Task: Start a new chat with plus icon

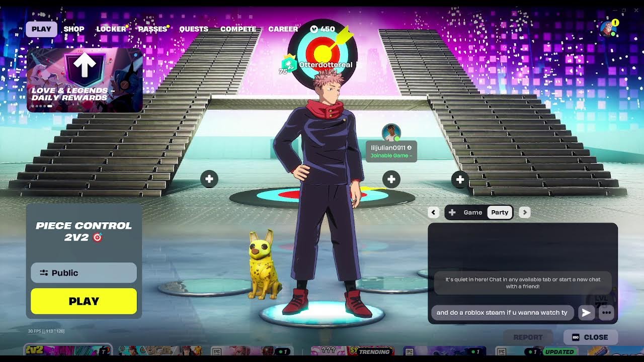Action: coord(452,212)
